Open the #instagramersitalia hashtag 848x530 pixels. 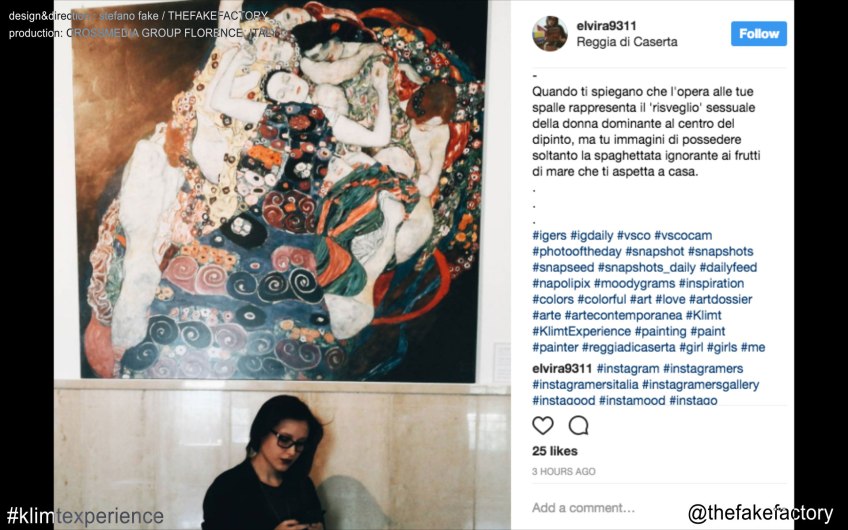pyautogui.click(x=585, y=385)
